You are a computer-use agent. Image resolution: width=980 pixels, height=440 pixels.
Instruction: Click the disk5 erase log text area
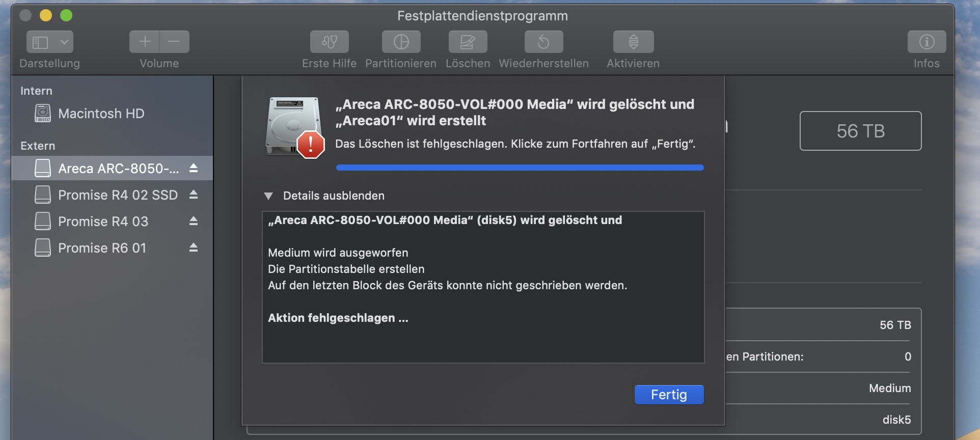(483, 287)
